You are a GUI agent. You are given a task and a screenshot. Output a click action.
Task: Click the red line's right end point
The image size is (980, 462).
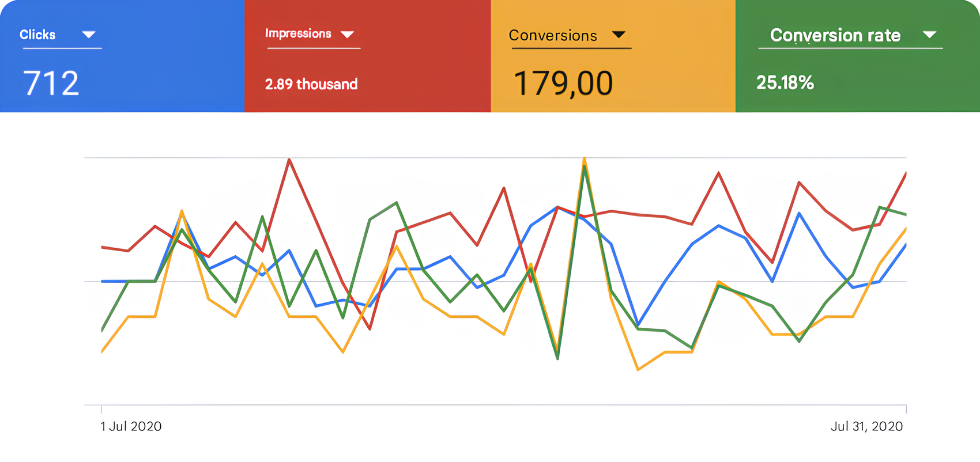click(905, 173)
